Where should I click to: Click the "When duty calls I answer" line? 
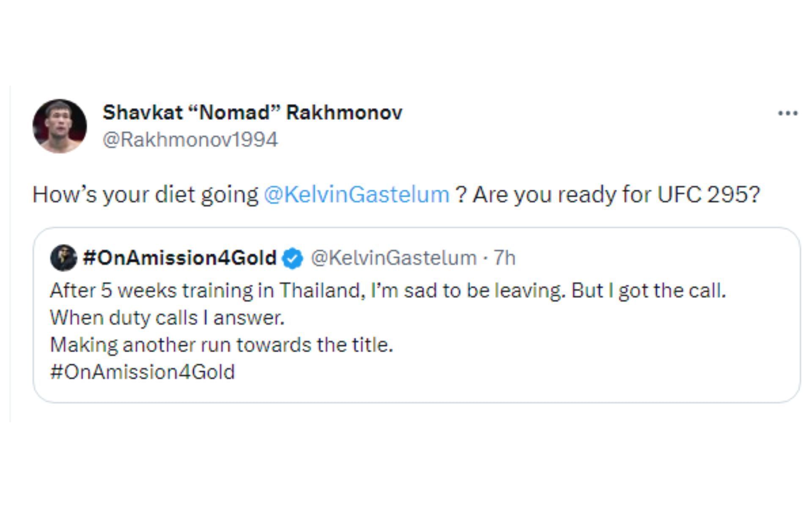(167, 318)
